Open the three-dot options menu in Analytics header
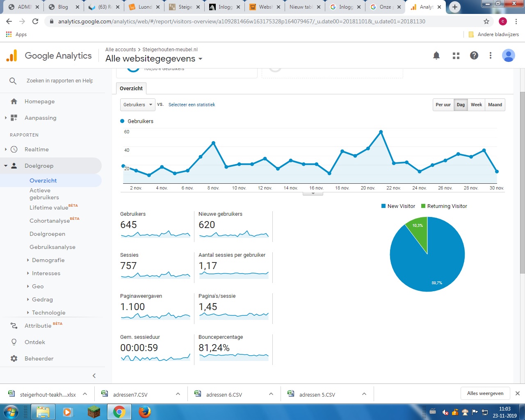525x420 pixels. pyautogui.click(x=491, y=55)
